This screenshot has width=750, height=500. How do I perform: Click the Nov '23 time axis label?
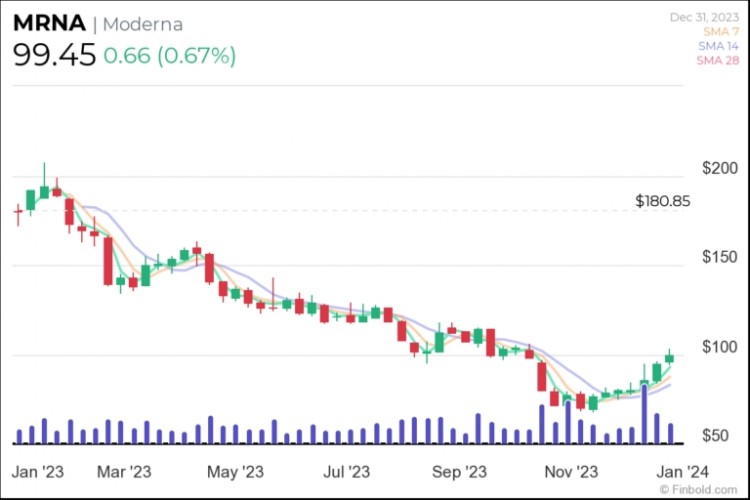pos(572,470)
